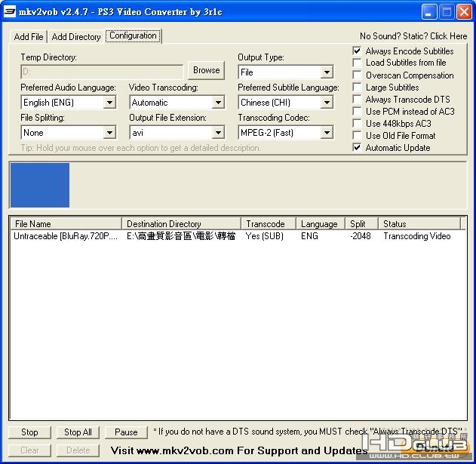
Task: Select the Configuration tab
Action: pos(133,35)
